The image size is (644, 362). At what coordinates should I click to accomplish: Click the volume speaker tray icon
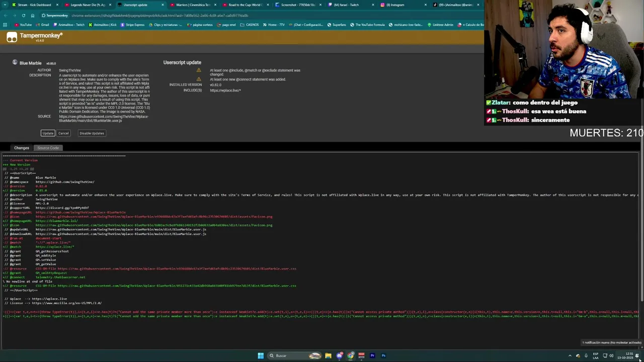(x=611, y=355)
